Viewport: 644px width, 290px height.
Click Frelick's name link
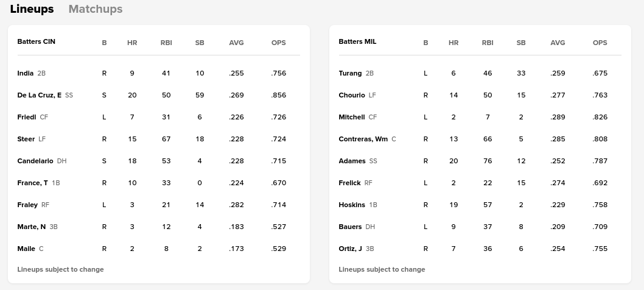349,183
